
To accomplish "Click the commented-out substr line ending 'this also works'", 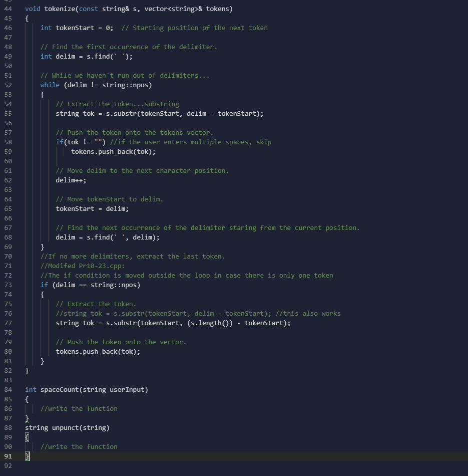I will coord(198,314).
